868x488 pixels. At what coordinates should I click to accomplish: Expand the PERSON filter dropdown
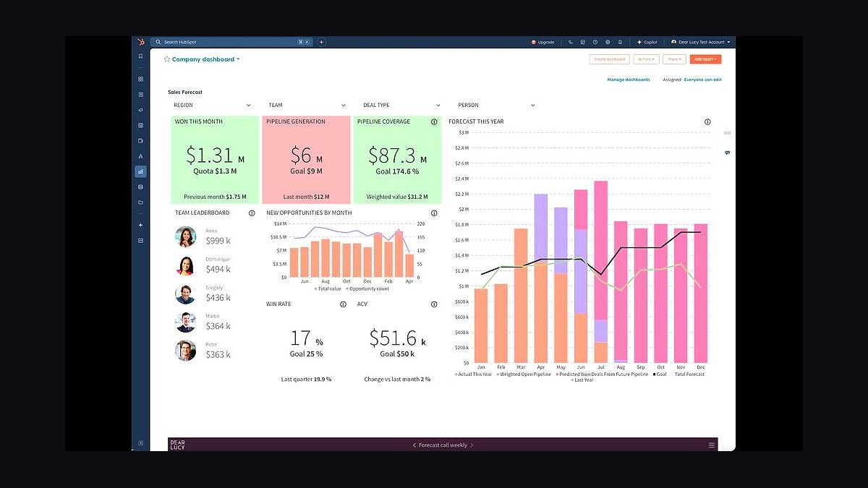coord(497,106)
